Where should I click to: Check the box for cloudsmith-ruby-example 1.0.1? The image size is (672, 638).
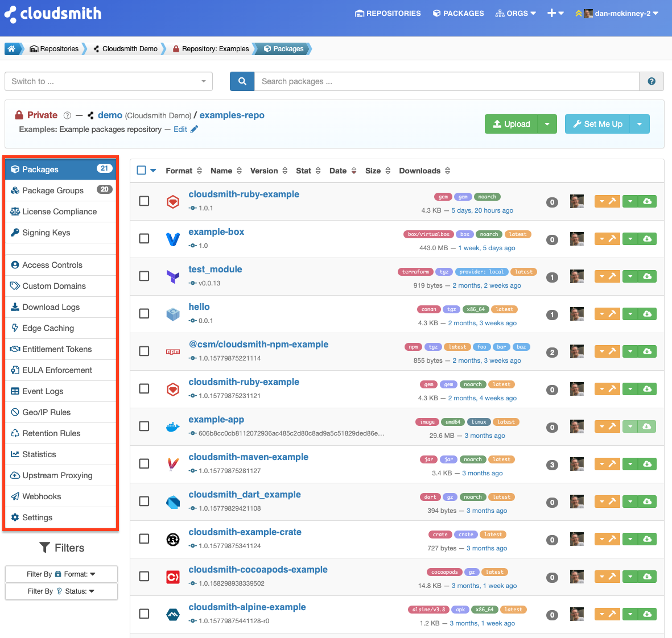click(144, 201)
